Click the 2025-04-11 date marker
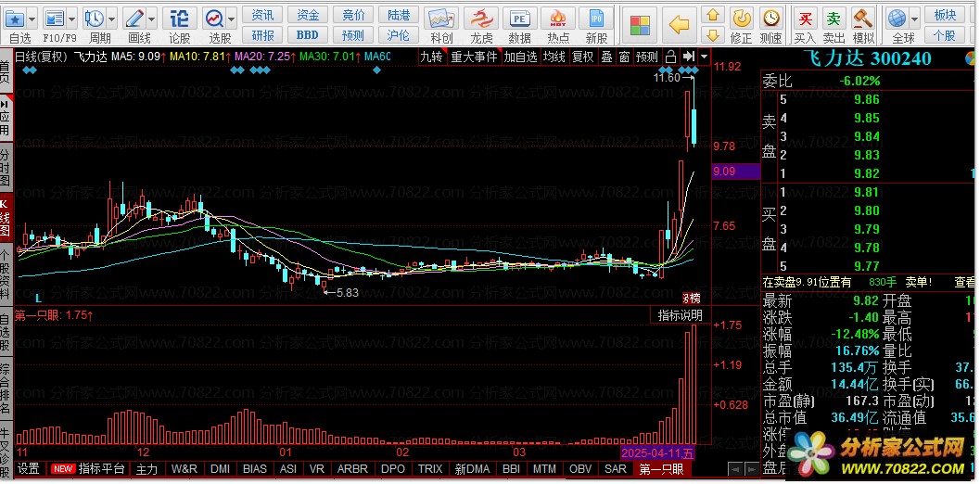 click(x=656, y=452)
